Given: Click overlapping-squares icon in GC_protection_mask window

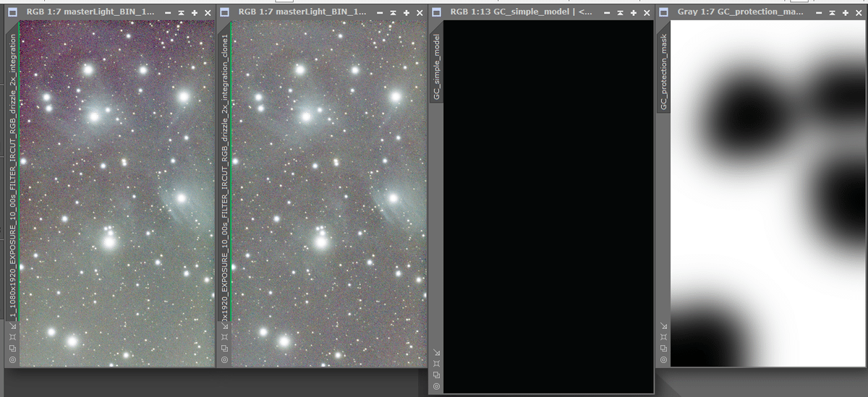Looking at the screenshot, I should pos(663,348).
